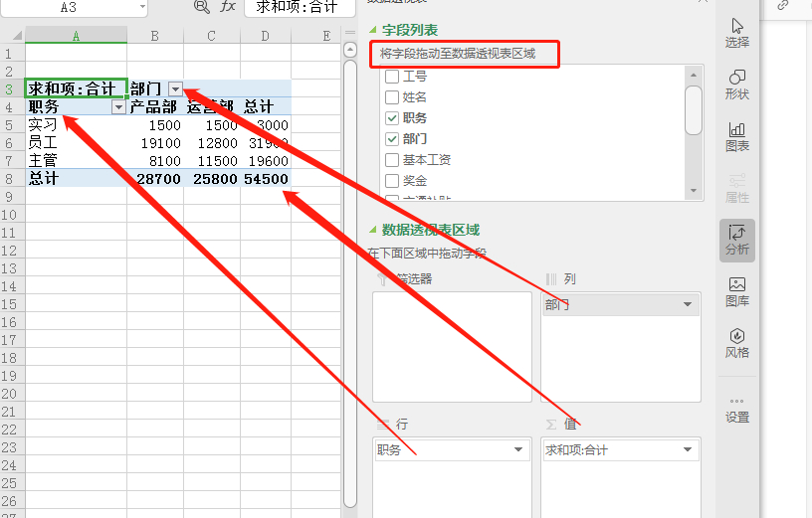Image resolution: width=812 pixels, height=518 pixels.
Task: Click cell with value 8100
Action: [x=155, y=161]
